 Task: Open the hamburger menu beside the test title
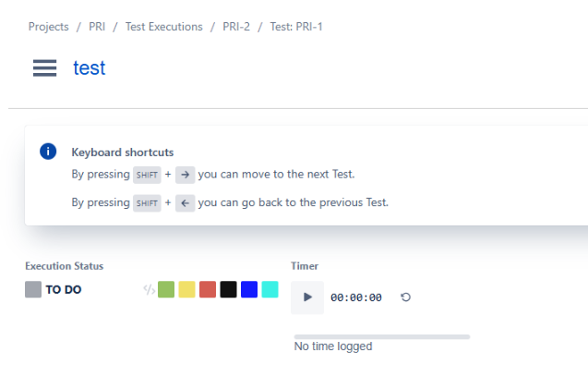coord(44,68)
